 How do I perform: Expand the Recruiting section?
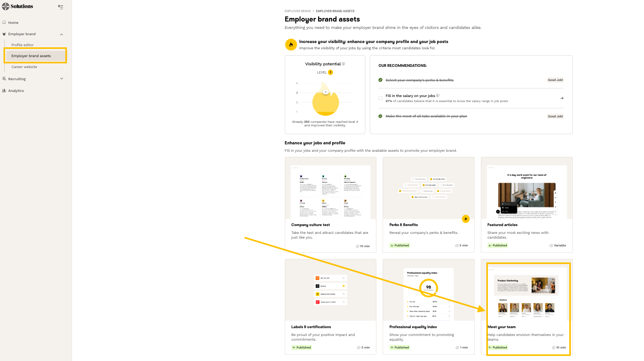point(61,79)
